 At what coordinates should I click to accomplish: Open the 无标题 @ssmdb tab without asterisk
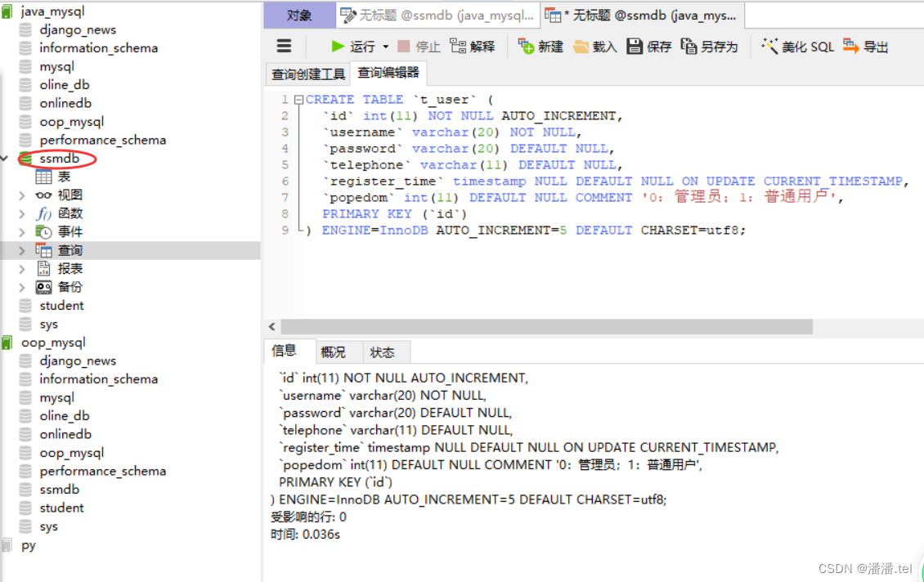tap(437, 16)
